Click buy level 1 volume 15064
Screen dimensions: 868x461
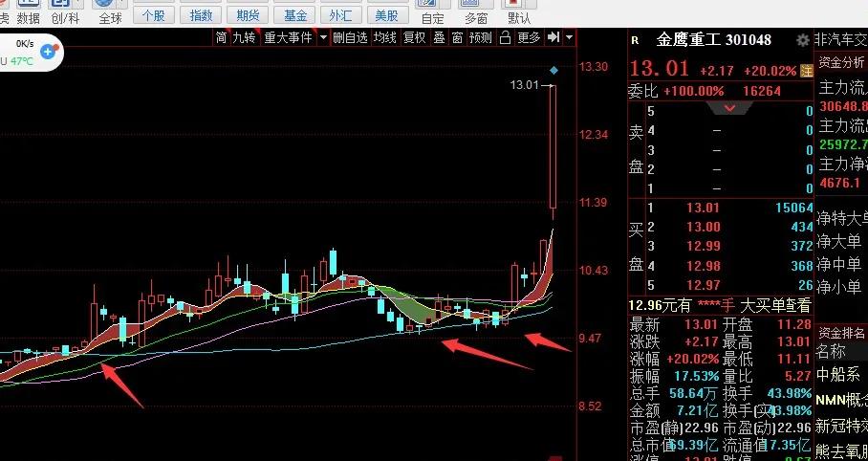coord(793,208)
